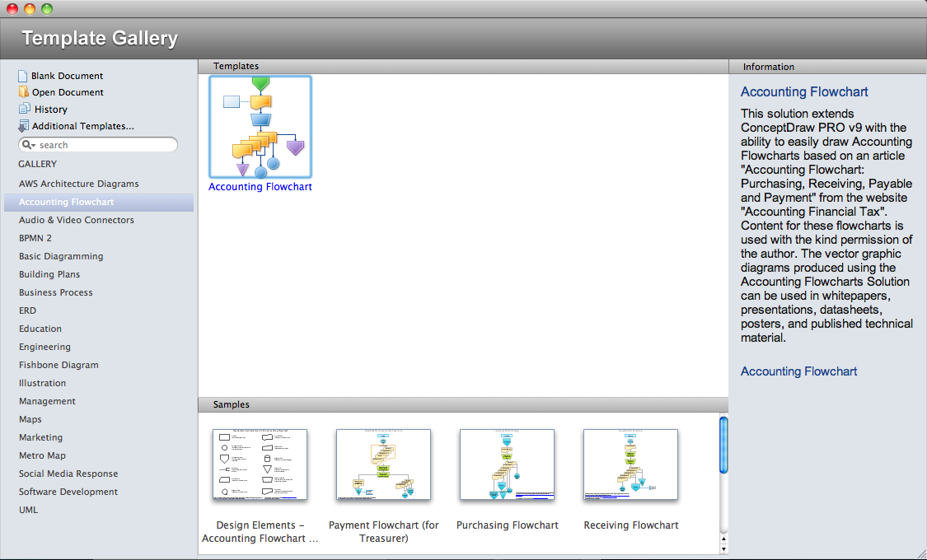Open the Purchasing Flowchart sample thumbnail
Image resolution: width=927 pixels, height=560 pixels.
pyautogui.click(x=507, y=464)
